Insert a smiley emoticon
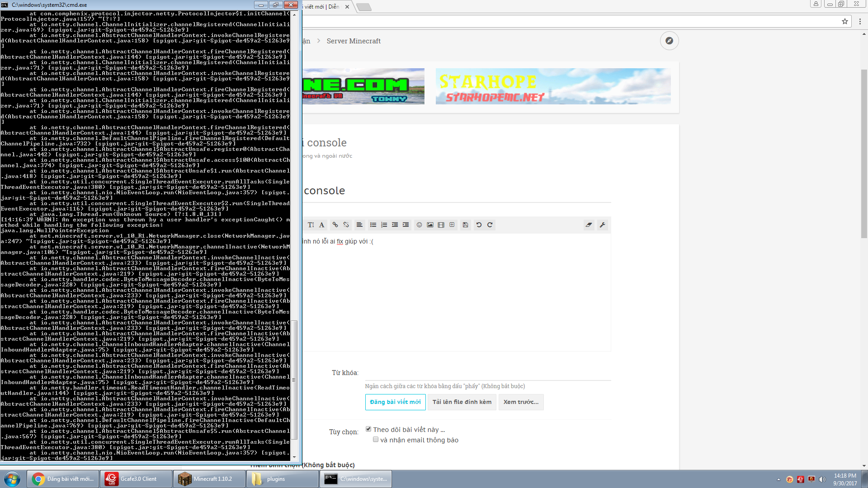The image size is (868, 488). [419, 225]
